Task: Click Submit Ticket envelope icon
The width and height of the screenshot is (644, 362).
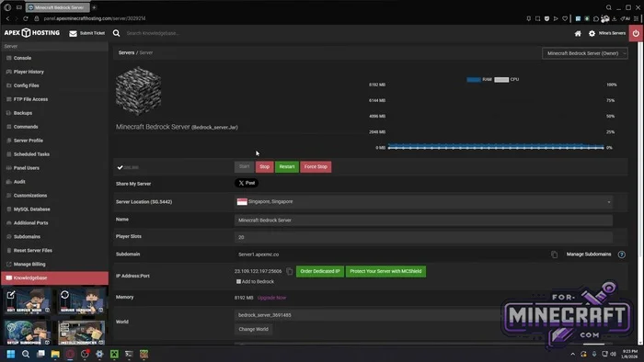Action: 73,34
